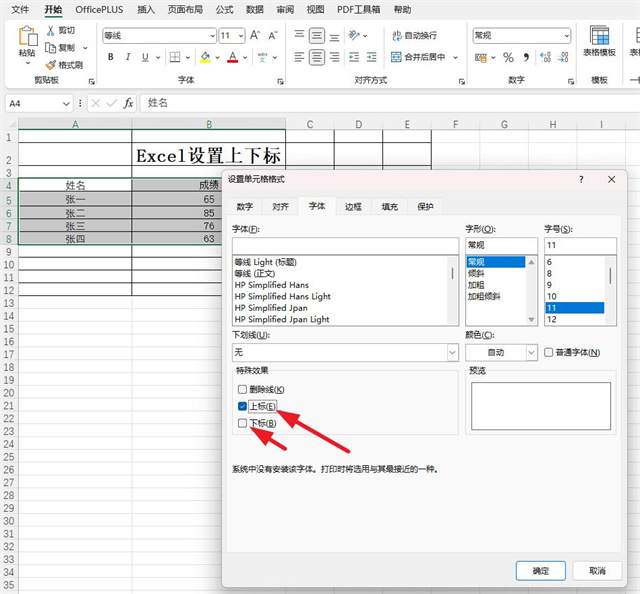Image resolution: width=640 pixels, height=594 pixels.
Task: Switch to the Protection (保护) dialog tab
Action: pyautogui.click(x=425, y=207)
